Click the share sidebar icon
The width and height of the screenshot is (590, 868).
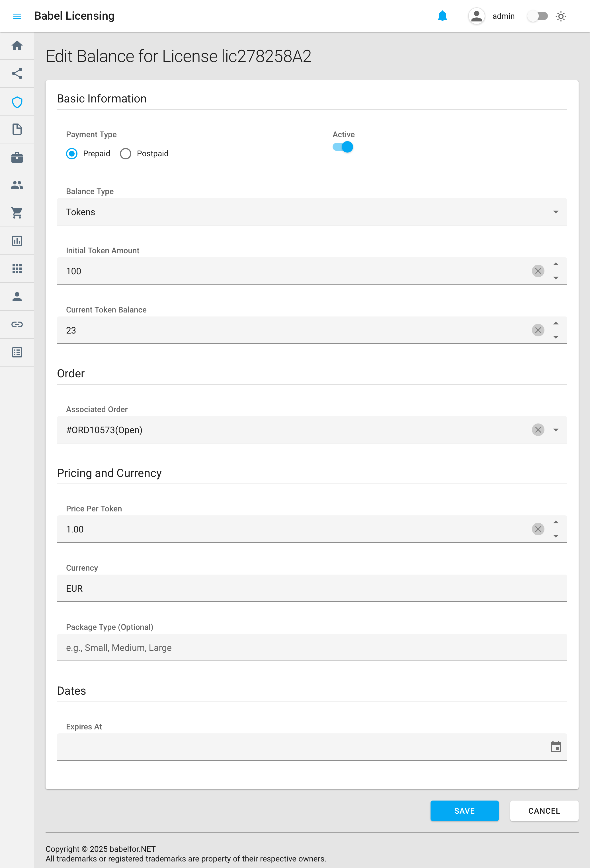(x=17, y=74)
